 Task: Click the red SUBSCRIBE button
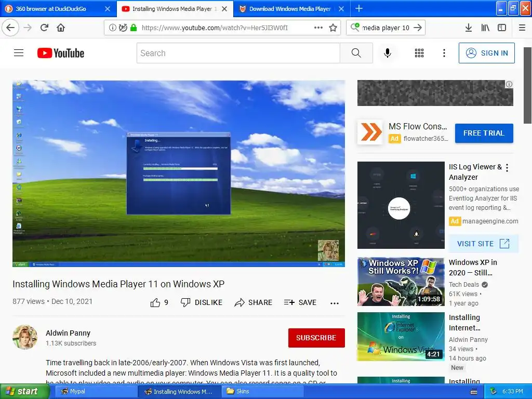click(x=316, y=338)
